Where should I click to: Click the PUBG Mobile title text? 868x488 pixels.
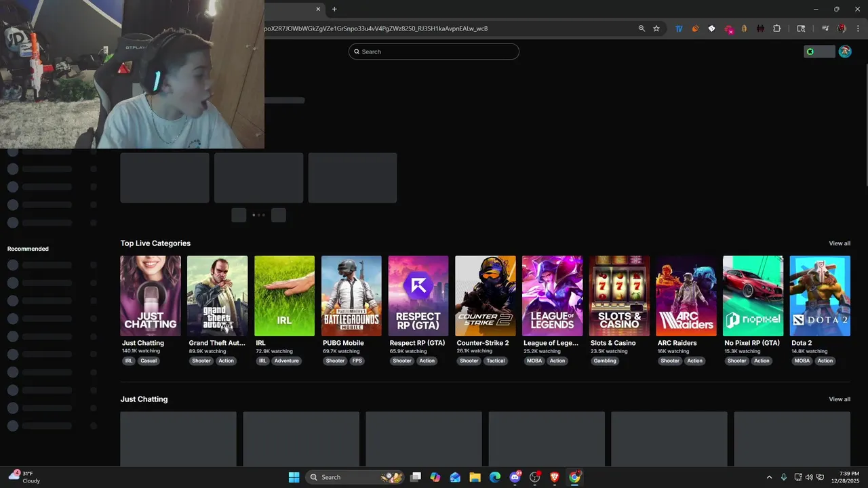343,343
